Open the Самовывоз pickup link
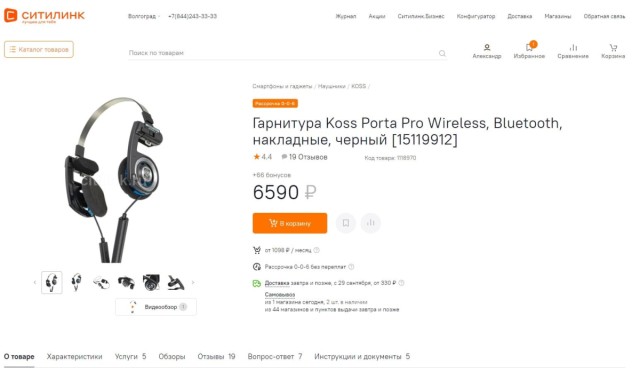The height and width of the screenshot is (371, 640). pos(280,294)
